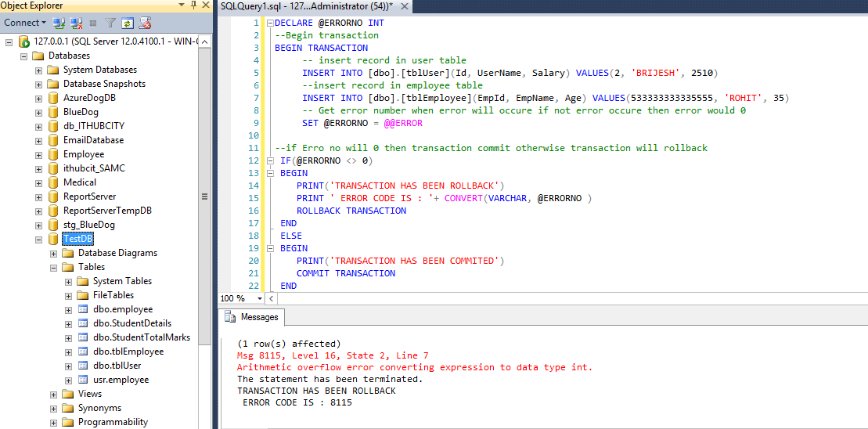Open the Connect dropdown menu
868x429 pixels.
(x=26, y=23)
